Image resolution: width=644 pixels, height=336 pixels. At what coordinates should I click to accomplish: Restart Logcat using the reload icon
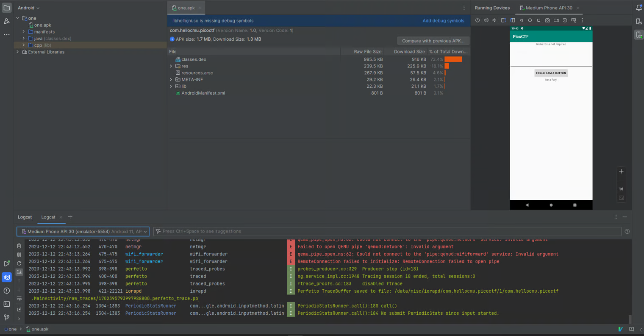[19, 263]
